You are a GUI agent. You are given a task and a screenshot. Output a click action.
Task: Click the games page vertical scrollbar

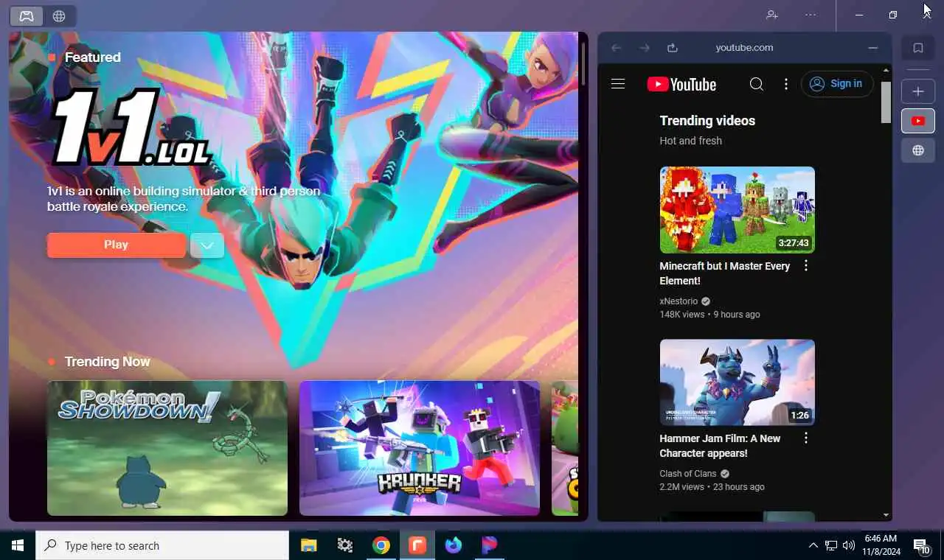(x=583, y=65)
